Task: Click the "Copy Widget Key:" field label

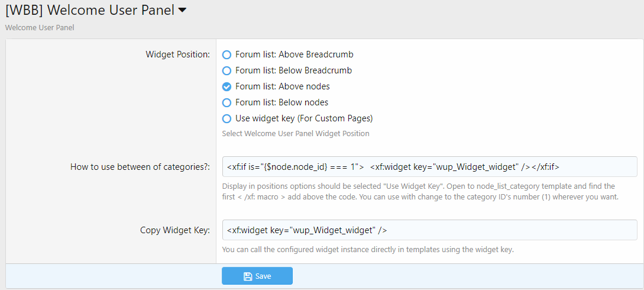Action: [175, 230]
